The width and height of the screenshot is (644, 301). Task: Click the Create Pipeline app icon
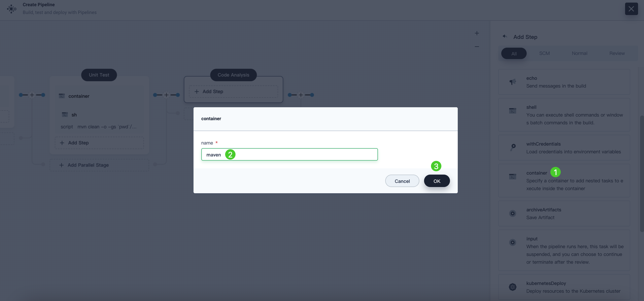(x=11, y=8)
